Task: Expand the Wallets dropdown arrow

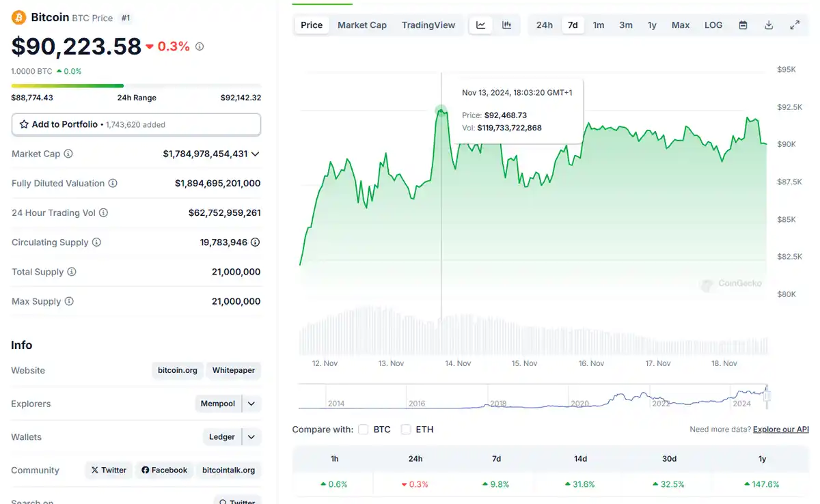Action: pyautogui.click(x=251, y=437)
